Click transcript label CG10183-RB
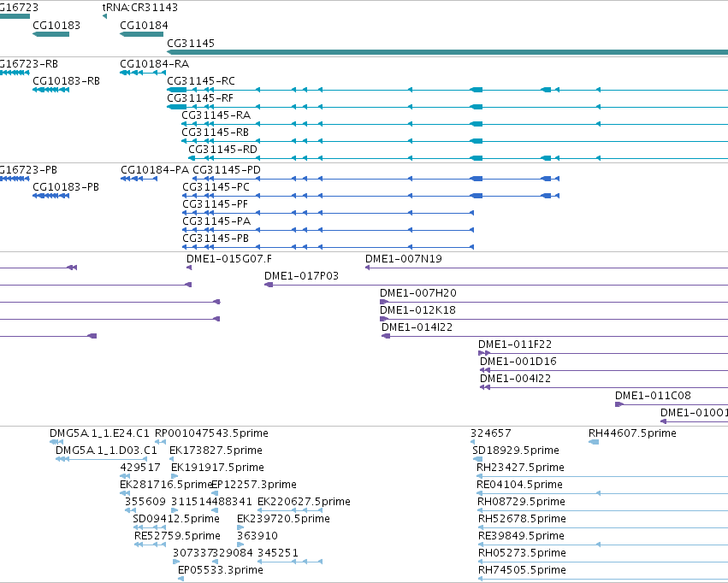728x583 pixels. pos(67,81)
